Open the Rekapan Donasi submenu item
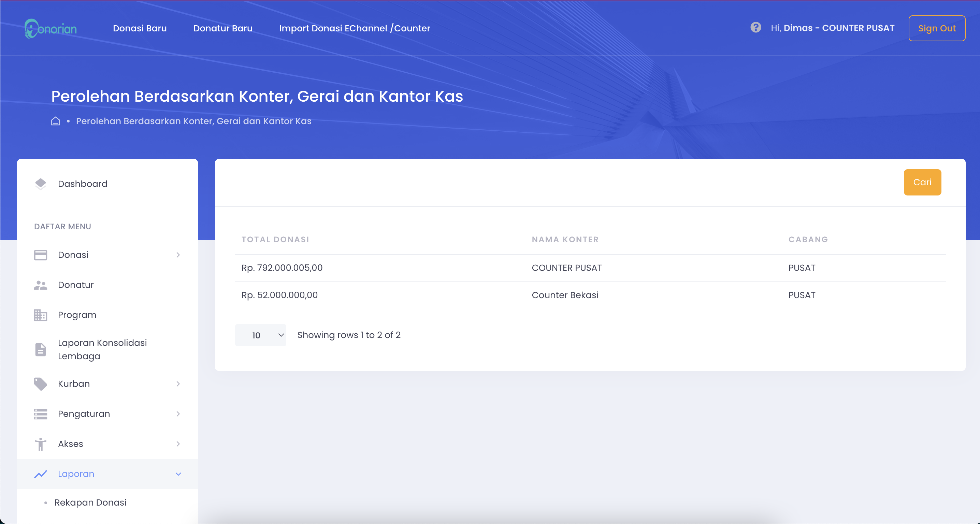This screenshot has width=980, height=524. (90, 502)
